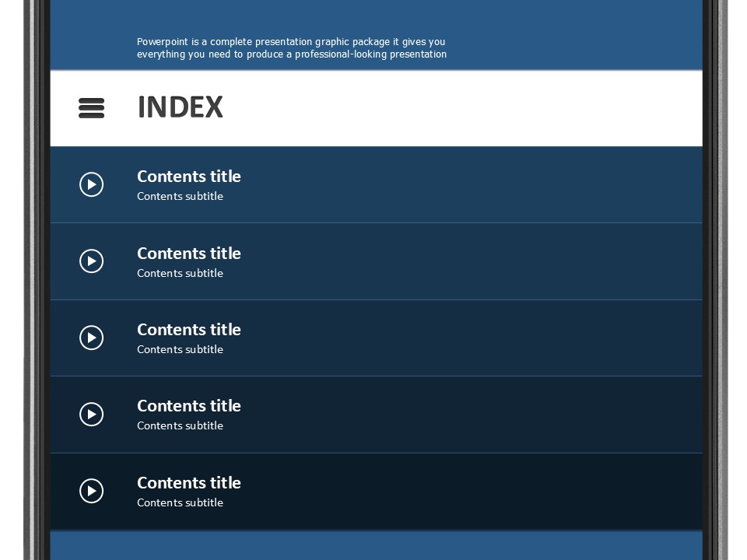Open the fifth Contents title
Image resolution: width=747 pixels, height=560 pixels.
pos(188,483)
